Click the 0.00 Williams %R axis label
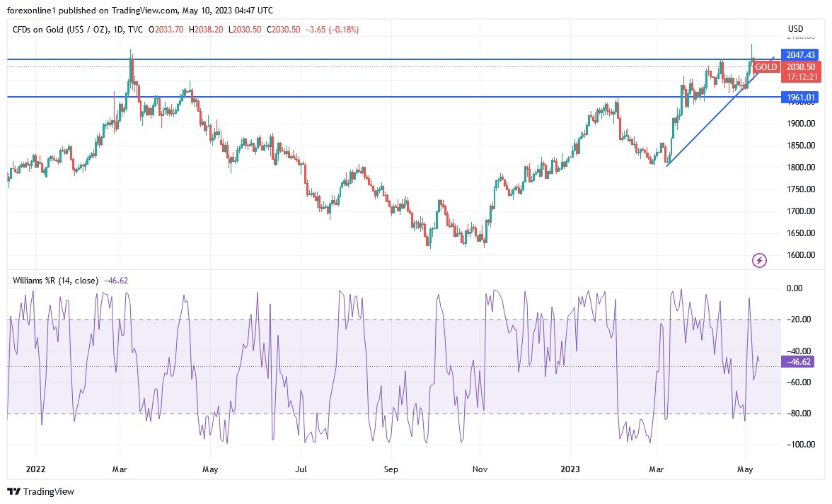This screenshot has width=832, height=504. coord(795,288)
